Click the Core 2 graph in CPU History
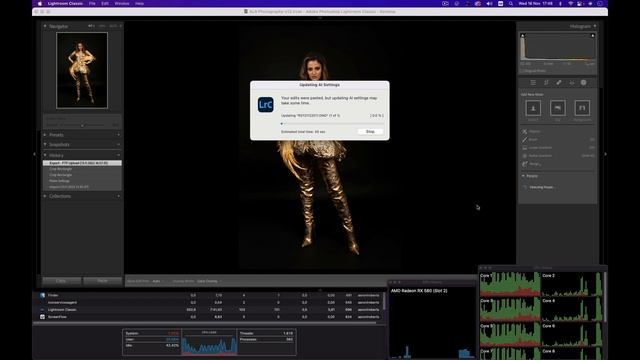The width and height of the screenshot is (640, 360). pos(572,284)
